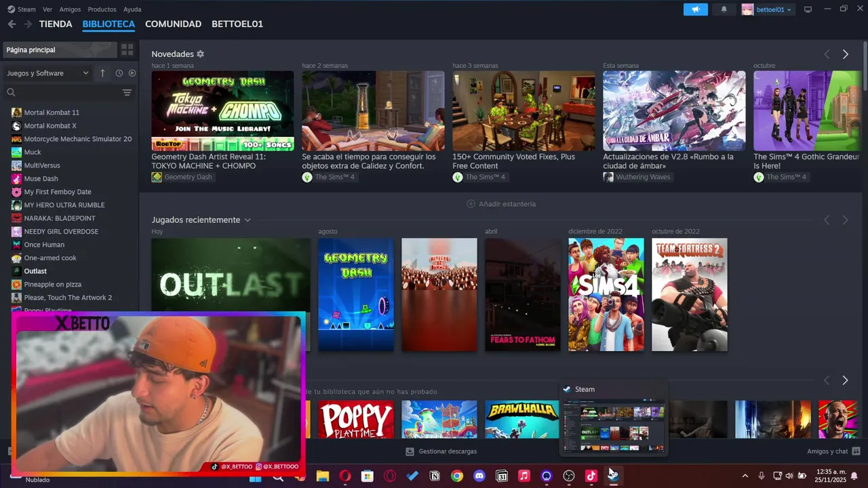Open OBS Studio from the taskbar

click(x=569, y=476)
